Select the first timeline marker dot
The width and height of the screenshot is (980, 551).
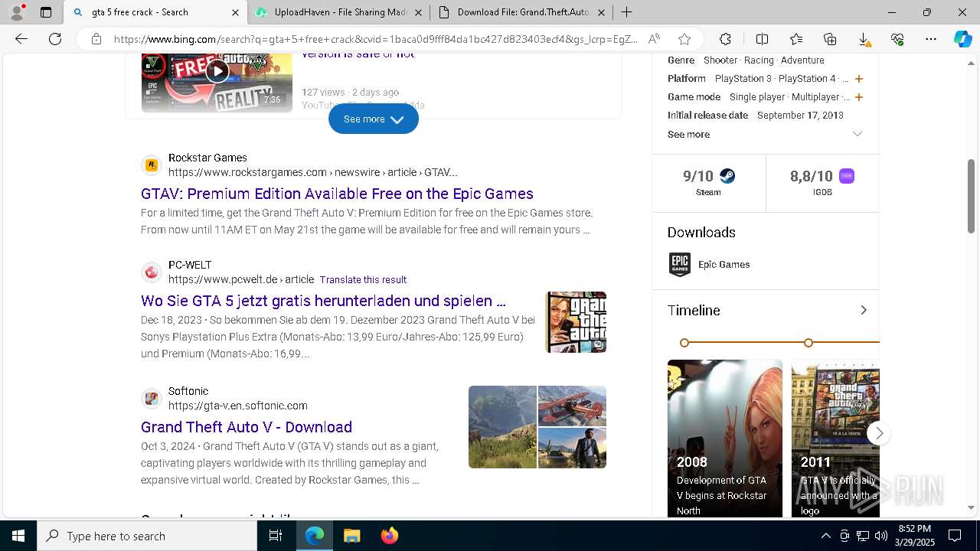point(684,343)
